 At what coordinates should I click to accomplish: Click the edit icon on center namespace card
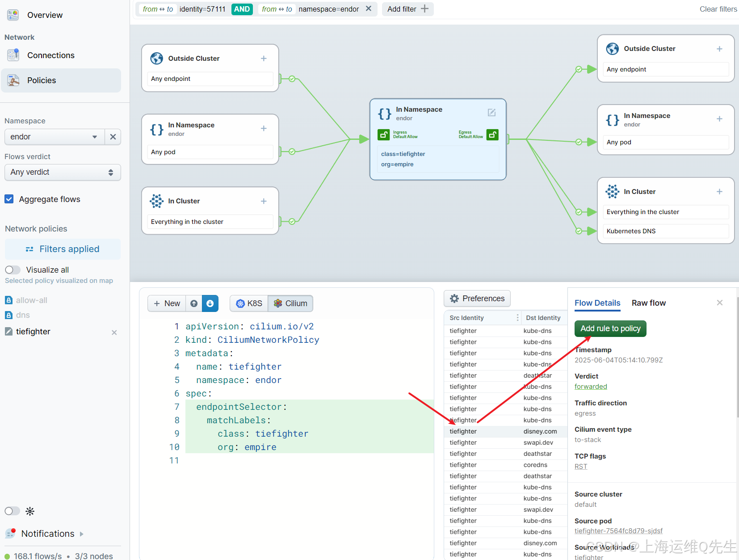point(491,113)
